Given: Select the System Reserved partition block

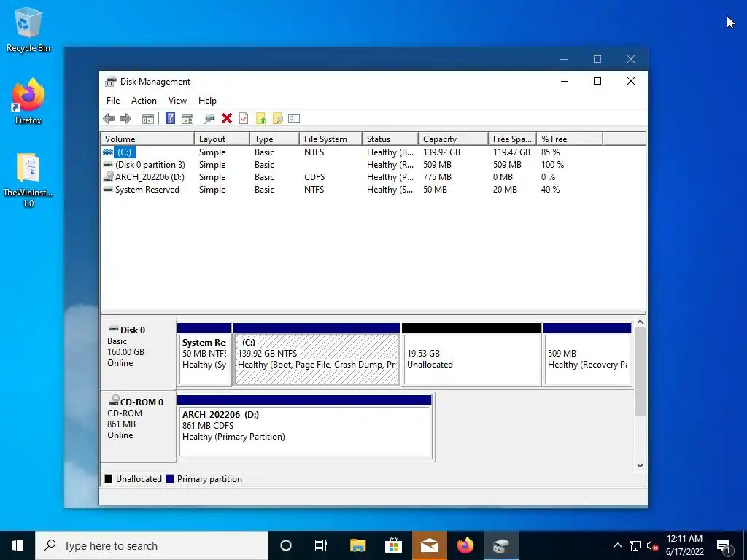Looking at the screenshot, I should point(204,354).
